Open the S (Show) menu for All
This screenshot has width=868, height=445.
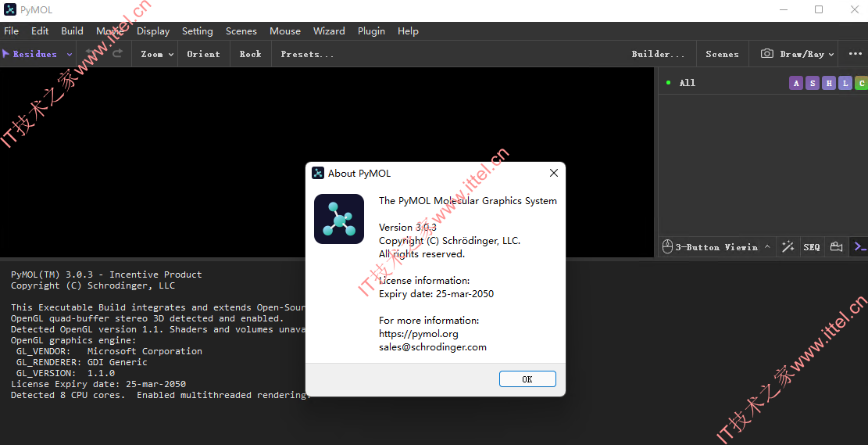[812, 83]
